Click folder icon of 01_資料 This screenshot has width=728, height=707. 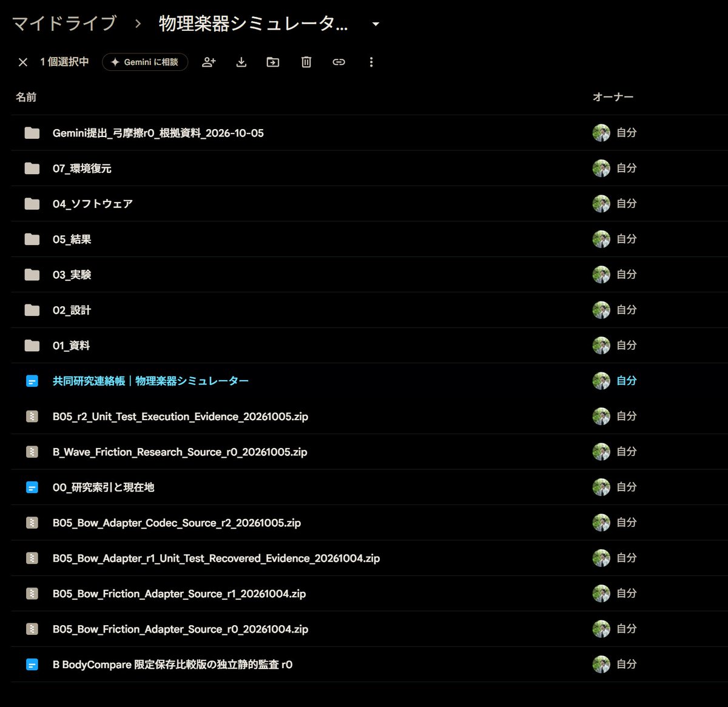pyautogui.click(x=32, y=346)
